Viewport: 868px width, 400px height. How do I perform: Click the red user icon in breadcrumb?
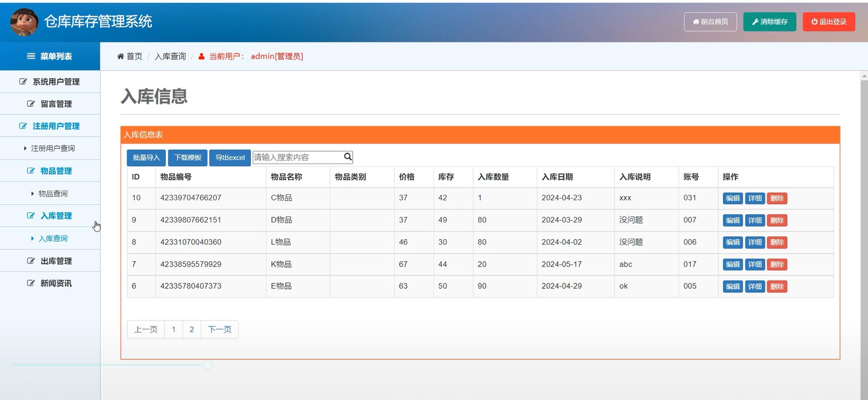201,56
